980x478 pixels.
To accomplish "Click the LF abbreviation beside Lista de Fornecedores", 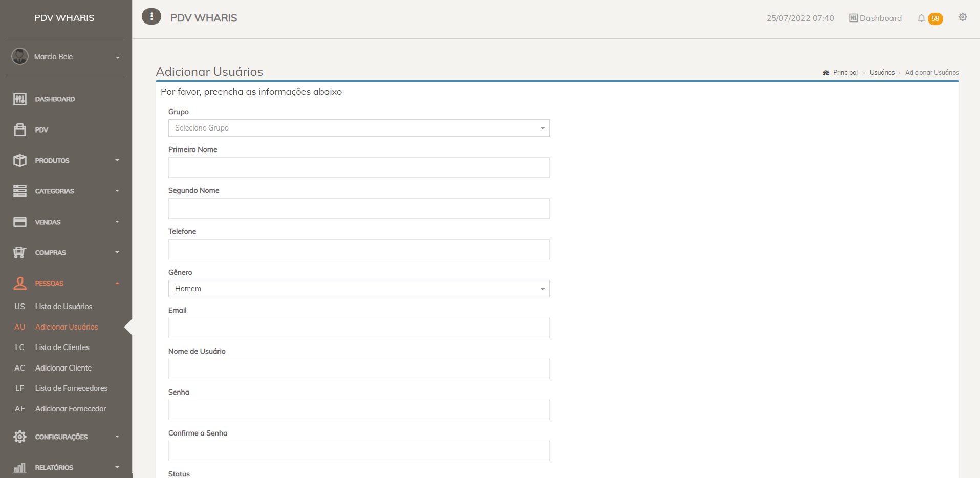I will [x=19, y=388].
